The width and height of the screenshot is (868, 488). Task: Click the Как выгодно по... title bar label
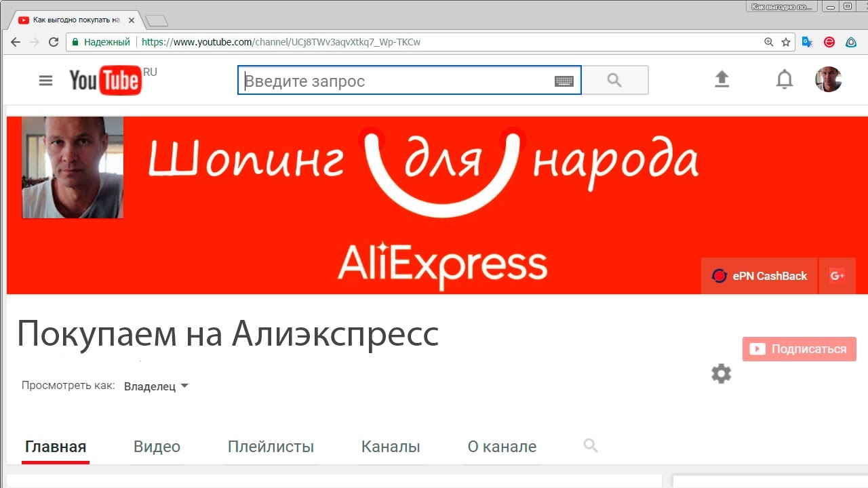pos(782,7)
